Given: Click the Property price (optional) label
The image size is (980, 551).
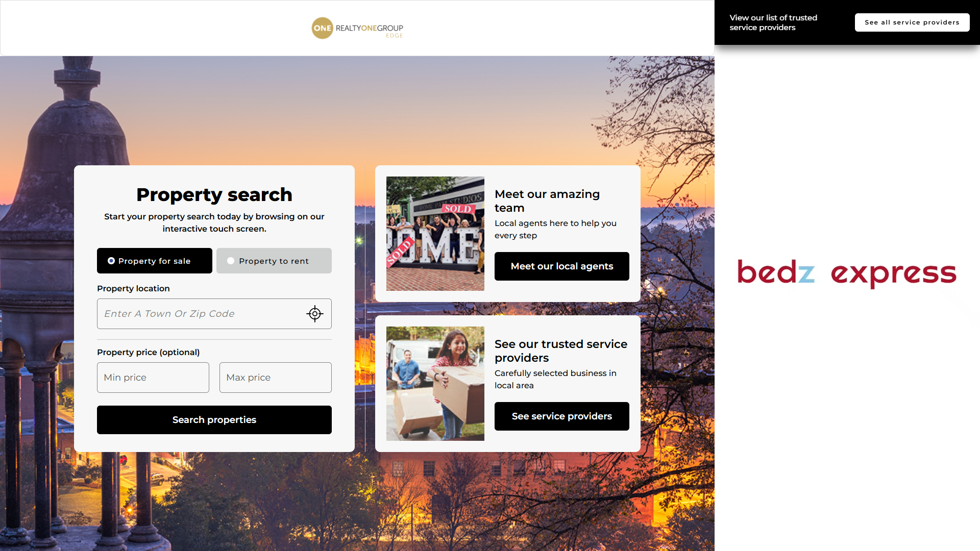Looking at the screenshot, I should click(149, 352).
